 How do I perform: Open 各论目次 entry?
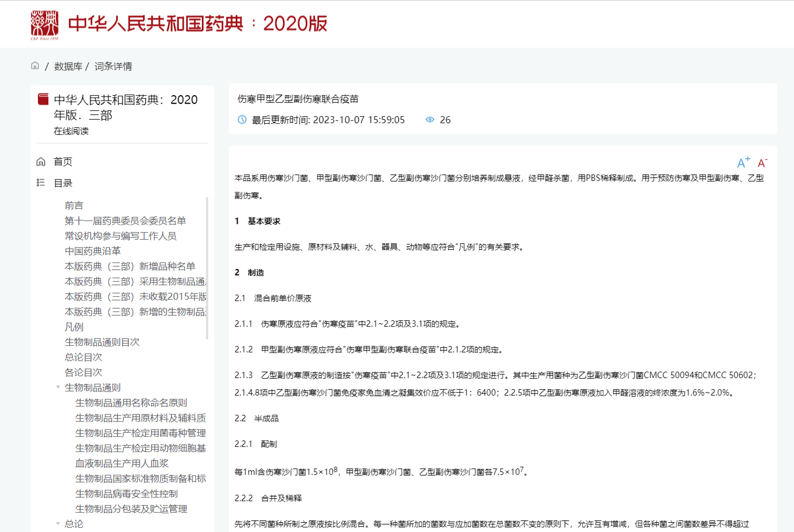coord(83,372)
